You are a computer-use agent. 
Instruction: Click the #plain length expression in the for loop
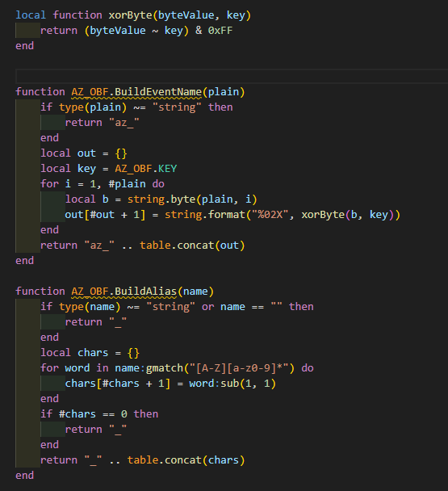click(127, 184)
